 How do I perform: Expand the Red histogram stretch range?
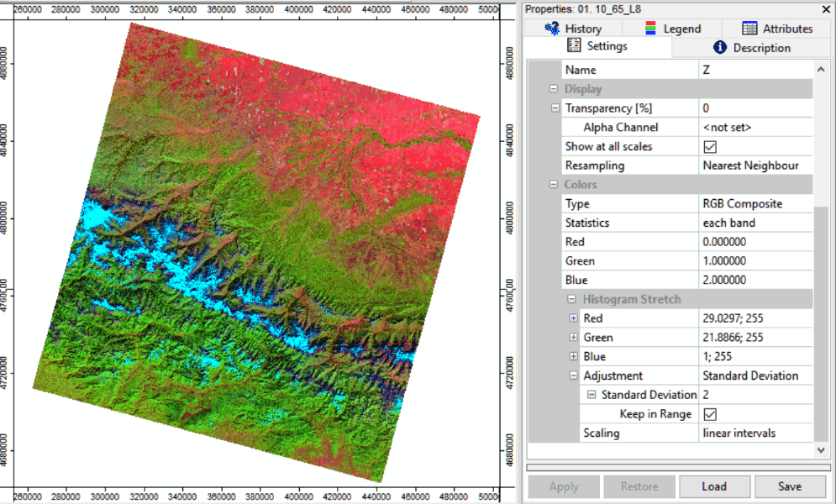point(573,318)
